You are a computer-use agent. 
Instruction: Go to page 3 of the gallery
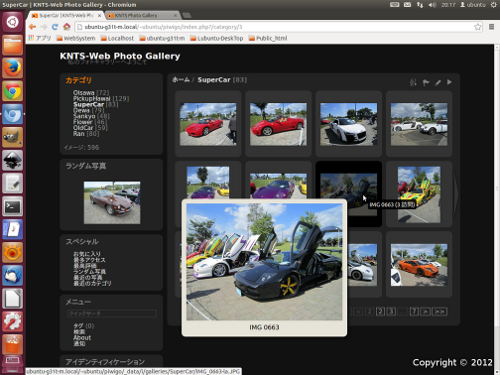coord(391,312)
